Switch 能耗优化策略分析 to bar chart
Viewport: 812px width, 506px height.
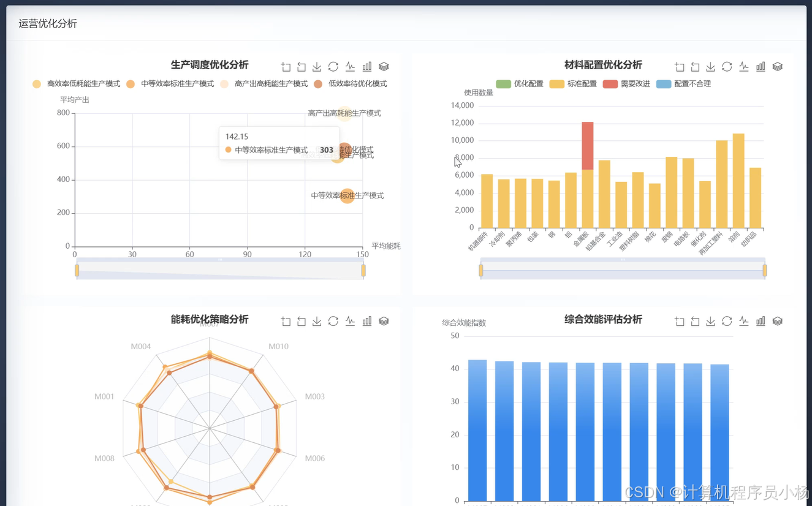tap(366, 322)
